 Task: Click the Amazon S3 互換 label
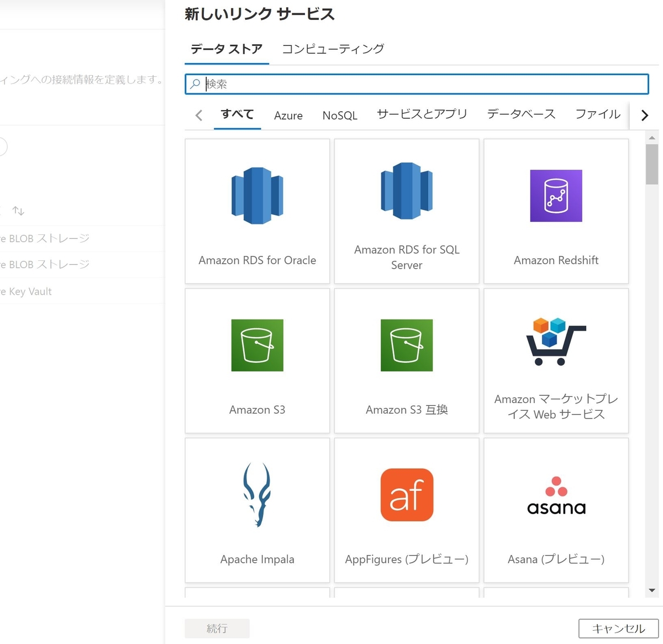(407, 410)
